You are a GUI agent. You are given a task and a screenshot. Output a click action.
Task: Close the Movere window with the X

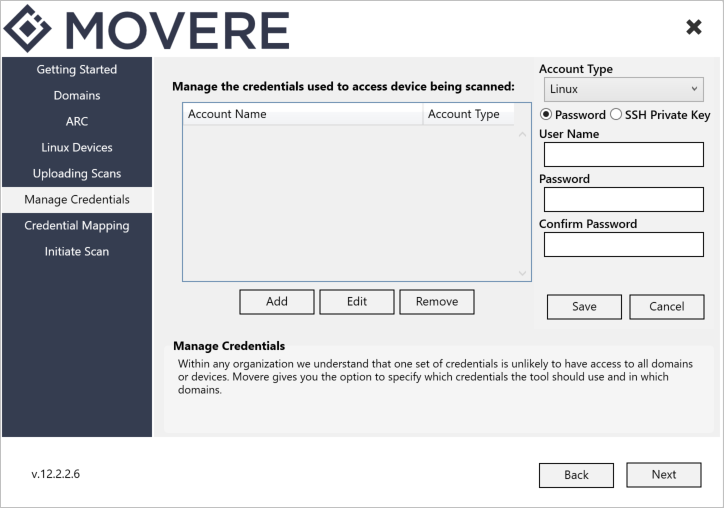pos(694,27)
